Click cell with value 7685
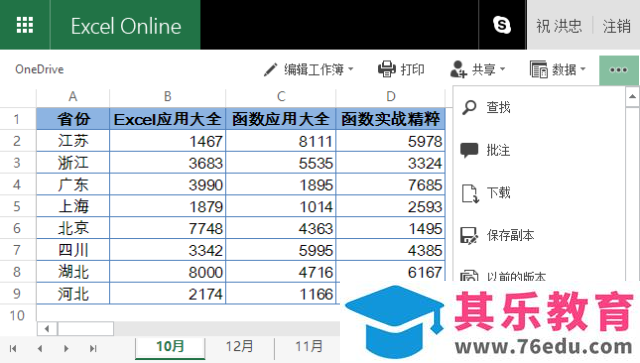 [x=391, y=185]
